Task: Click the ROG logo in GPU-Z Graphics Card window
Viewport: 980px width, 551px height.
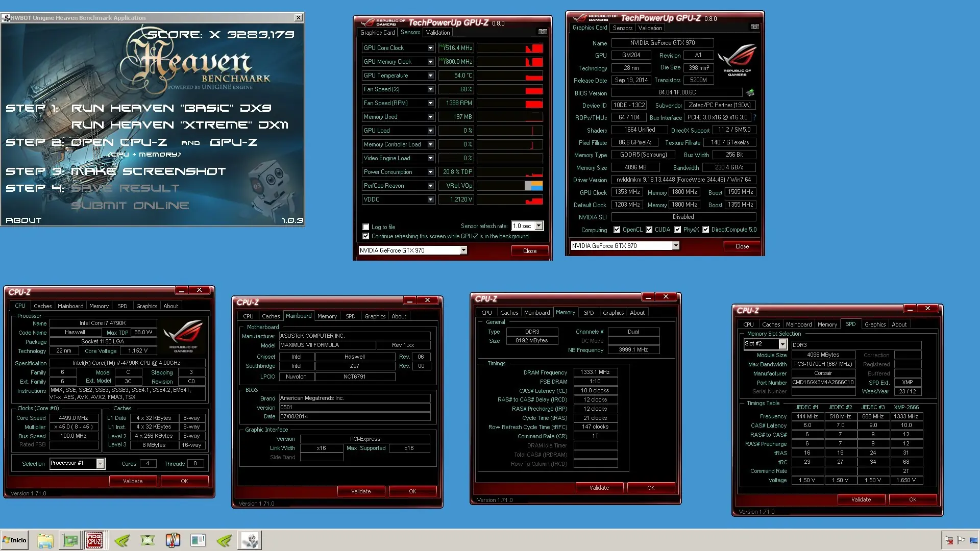Action: click(x=737, y=61)
